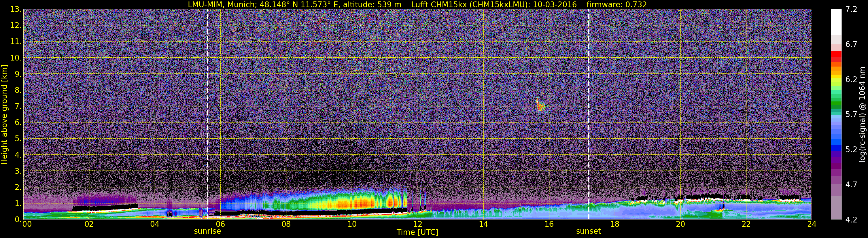Click the white dashed sunset marker line

pos(589,114)
